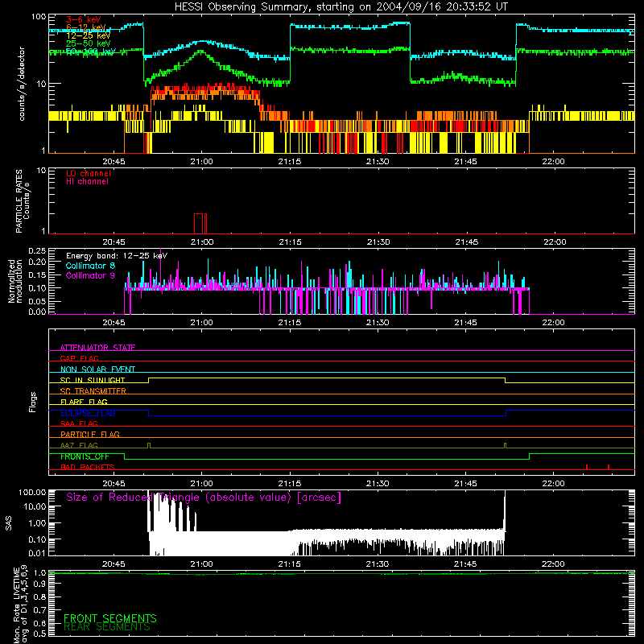The width and height of the screenshot is (644, 644).
Task: Select the "FRONT SEGMENTS" livetime legend
Action: pyautogui.click(x=110, y=618)
